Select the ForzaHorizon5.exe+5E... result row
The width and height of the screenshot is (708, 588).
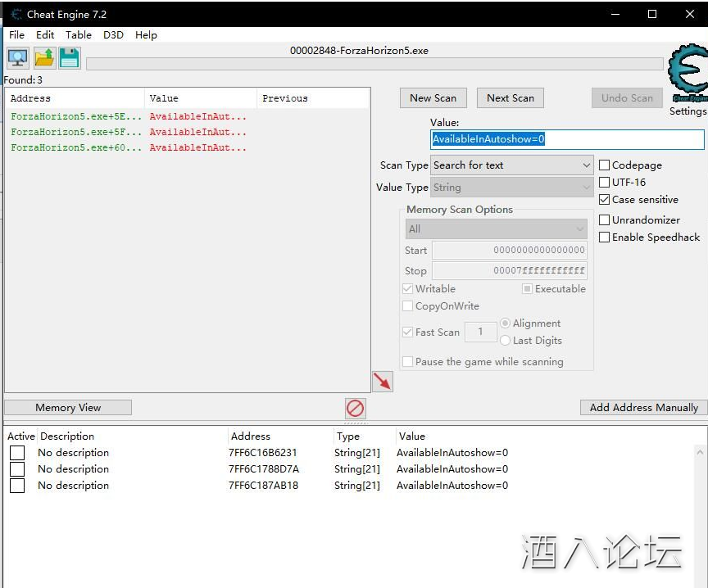187,116
